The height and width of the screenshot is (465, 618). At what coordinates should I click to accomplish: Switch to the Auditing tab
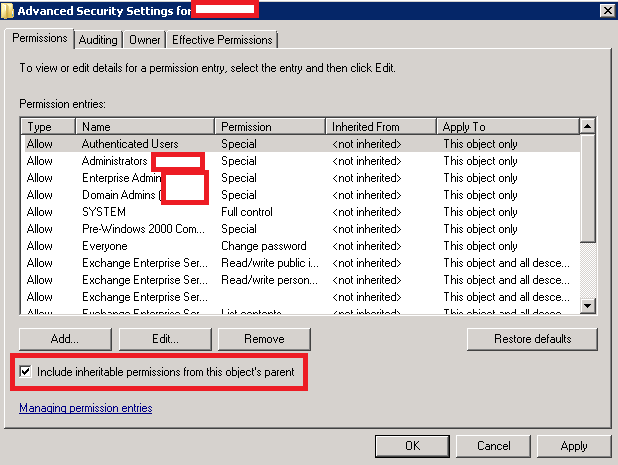[x=98, y=40]
